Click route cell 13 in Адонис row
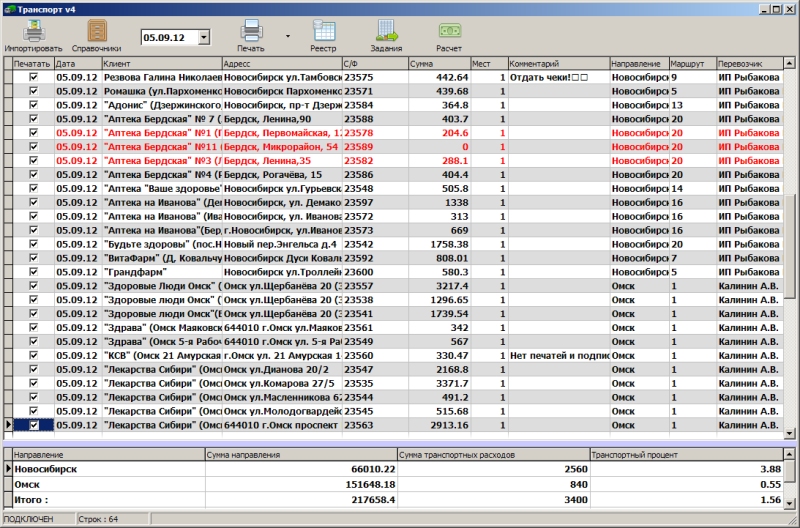This screenshot has height=528, width=800. tap(692, 105)
